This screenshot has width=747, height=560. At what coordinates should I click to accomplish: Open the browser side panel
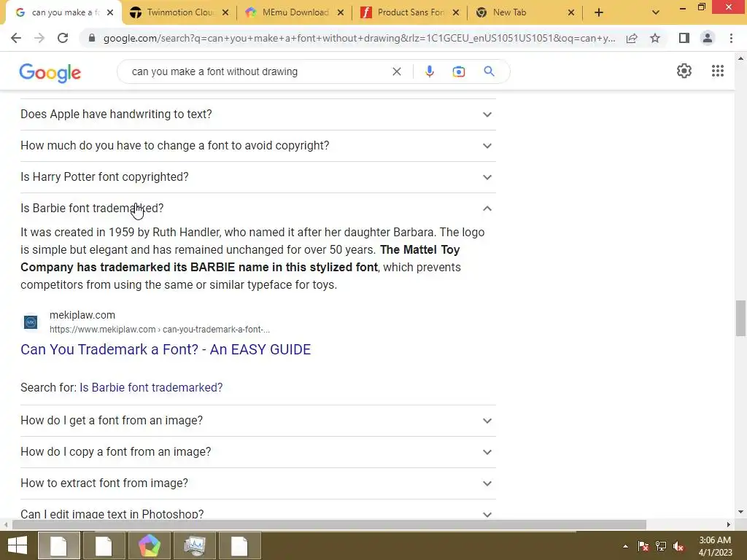(x=684, y=38)
